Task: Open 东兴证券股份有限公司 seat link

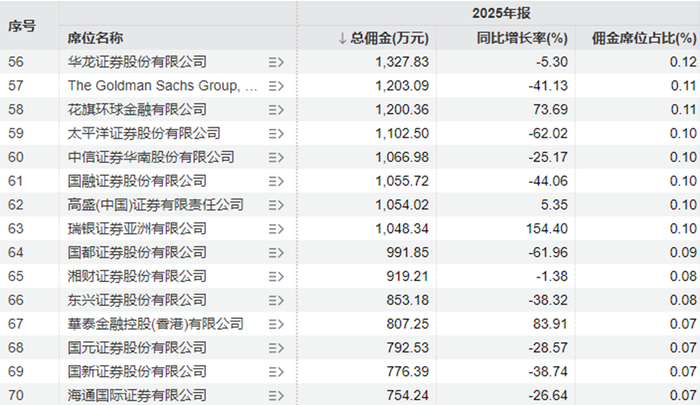Action: tap(137, 300)
